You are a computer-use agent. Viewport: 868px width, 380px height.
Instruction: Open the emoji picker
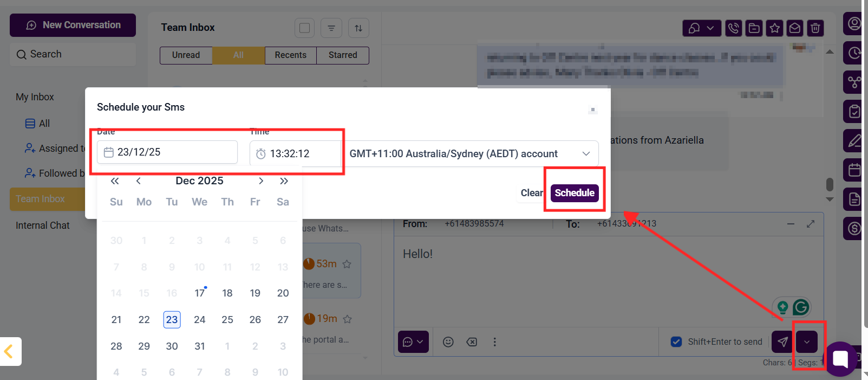448,342
